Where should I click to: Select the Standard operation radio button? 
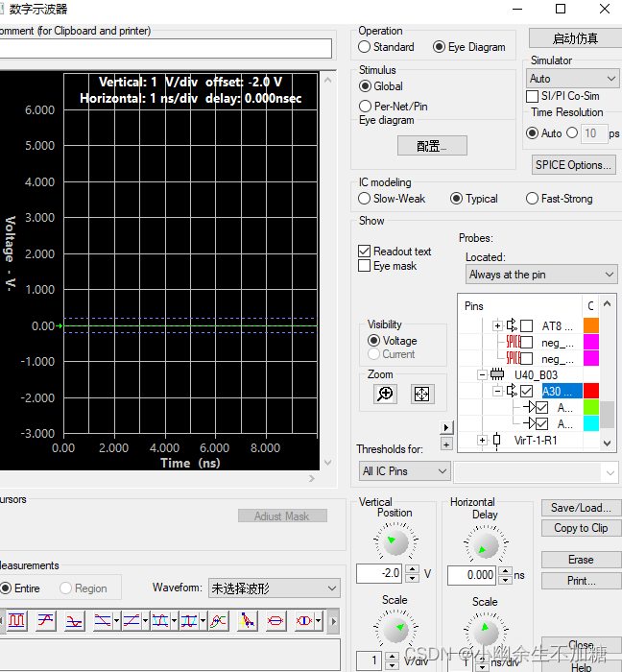pos(364,47)
